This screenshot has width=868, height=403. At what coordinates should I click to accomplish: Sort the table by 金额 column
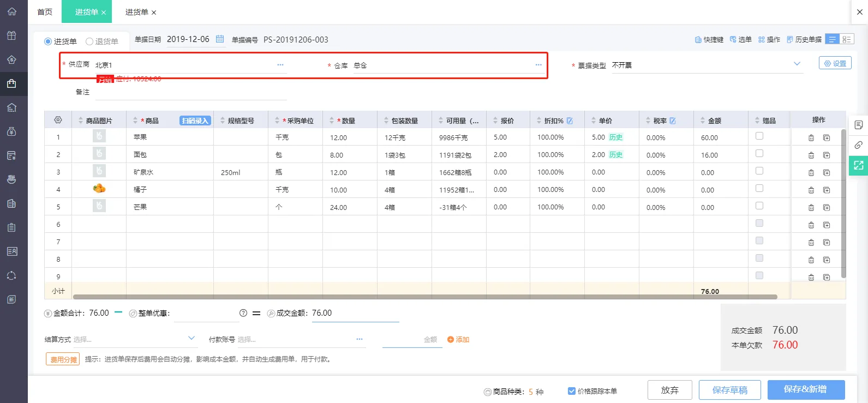pos(703,121)
